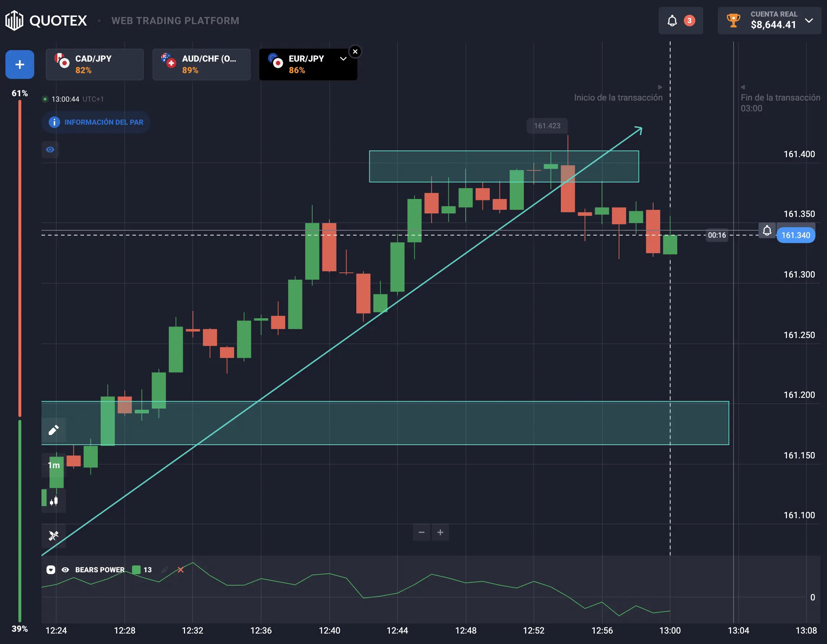Click Bears Power green color swatch

coord(136,569)
